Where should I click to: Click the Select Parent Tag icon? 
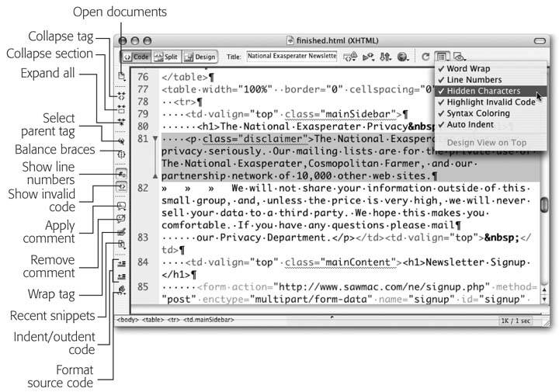point(122,141)
